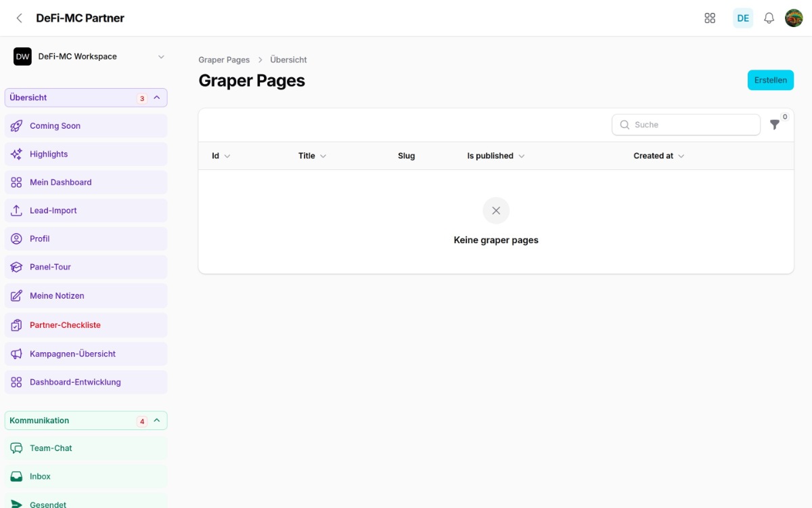Collapse the Übersicht section chevron

coord(157,98)
